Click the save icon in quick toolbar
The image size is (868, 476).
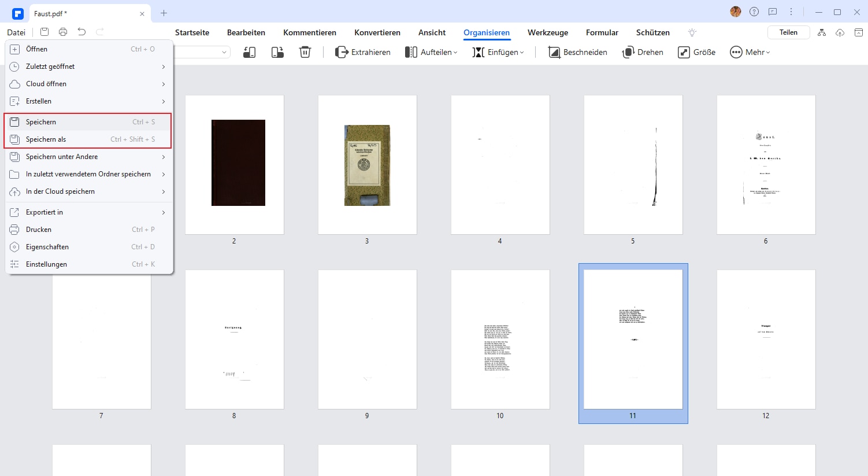coord(44,32)
